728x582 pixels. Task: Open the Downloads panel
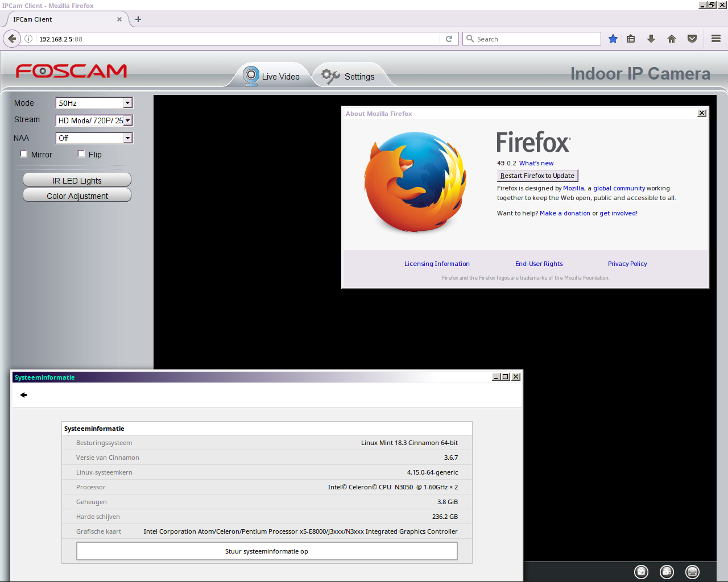point(651,39)
